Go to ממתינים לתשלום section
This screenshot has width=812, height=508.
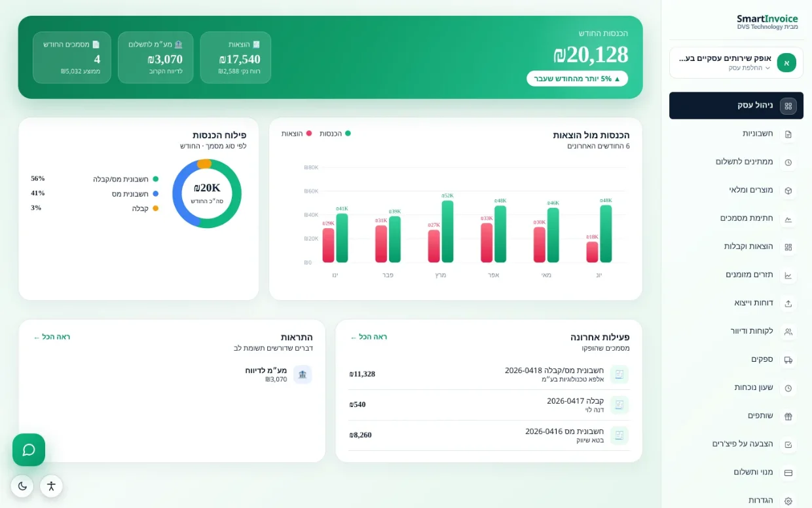(736, 162)
